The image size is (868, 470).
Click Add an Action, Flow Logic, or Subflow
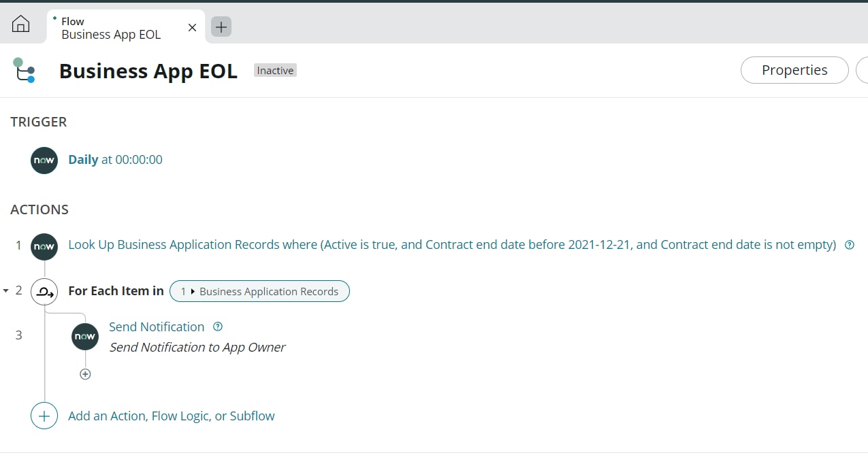(x=171, y=416)
